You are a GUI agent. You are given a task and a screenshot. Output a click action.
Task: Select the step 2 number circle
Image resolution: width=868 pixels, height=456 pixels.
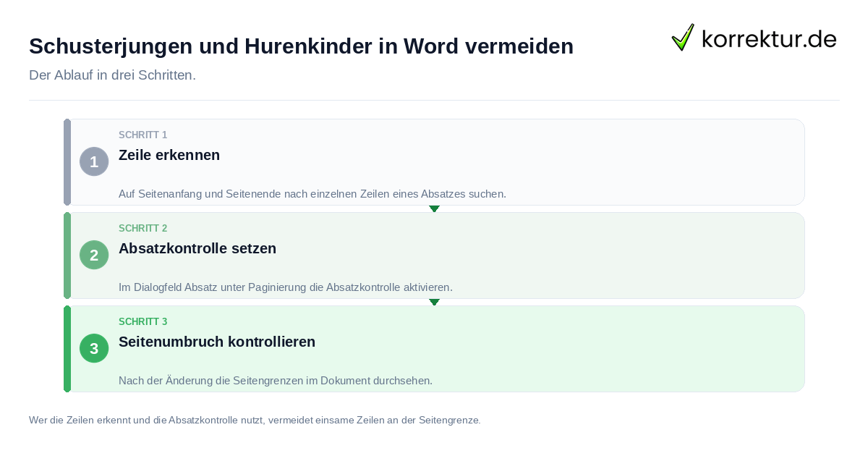pos(94,255)
